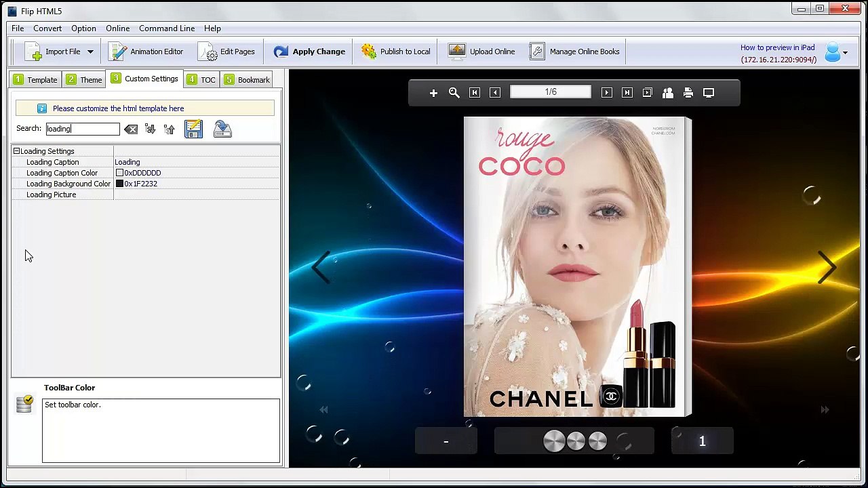Open the Animation Editor
868x488 pixels.
[146, 52]
